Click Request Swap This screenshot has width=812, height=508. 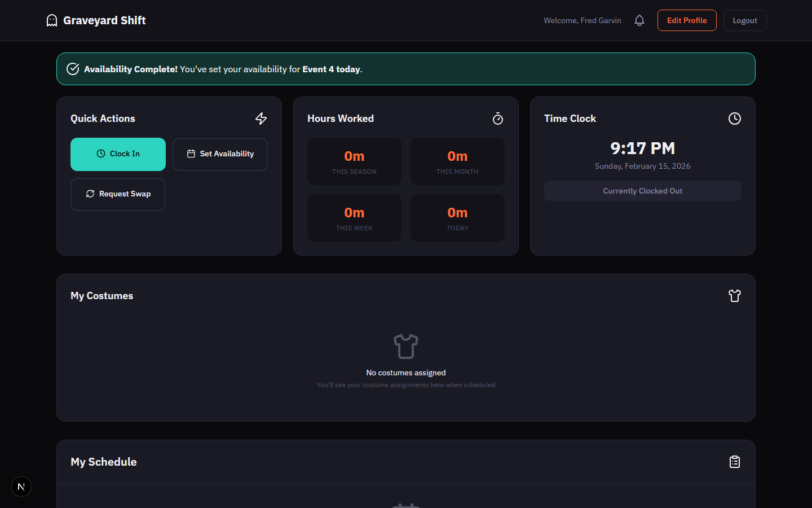click(x=118, y=194)
